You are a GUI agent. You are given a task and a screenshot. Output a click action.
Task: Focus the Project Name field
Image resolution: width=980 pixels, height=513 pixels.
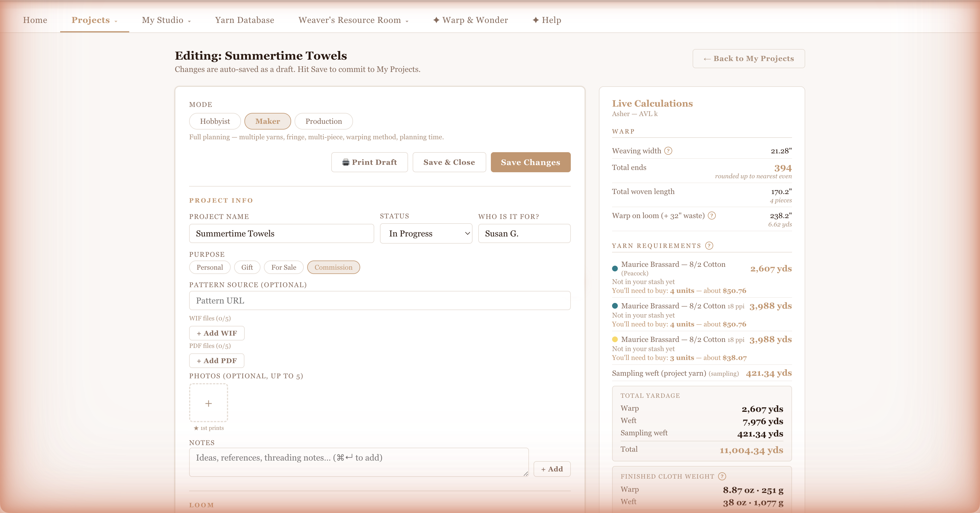(281, 233)
